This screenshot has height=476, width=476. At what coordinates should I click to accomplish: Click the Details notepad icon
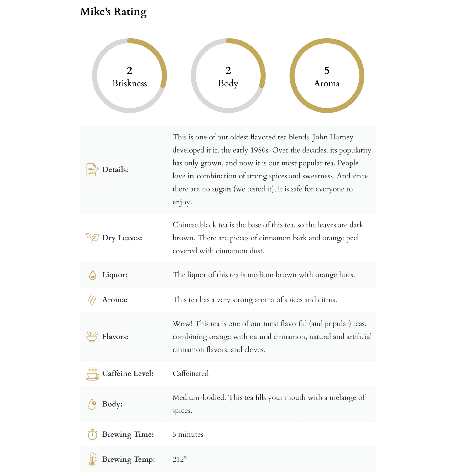click(92, 169)
